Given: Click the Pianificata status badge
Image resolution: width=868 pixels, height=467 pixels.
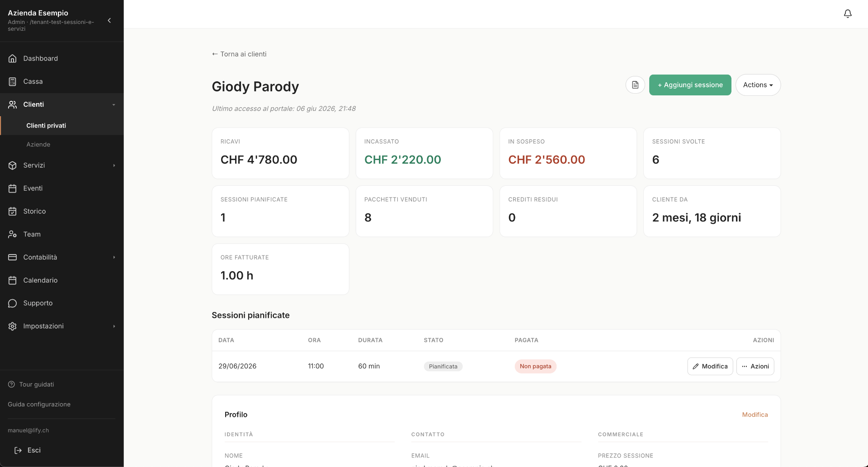Looking at the screenshot, I should (443, 367).
